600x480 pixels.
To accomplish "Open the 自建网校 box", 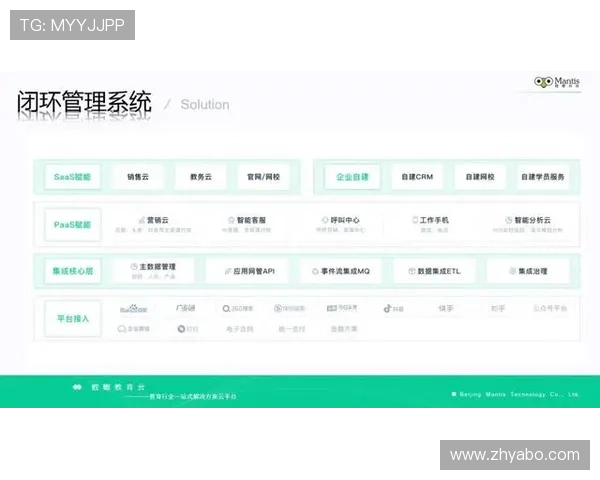I will [480, 177].
